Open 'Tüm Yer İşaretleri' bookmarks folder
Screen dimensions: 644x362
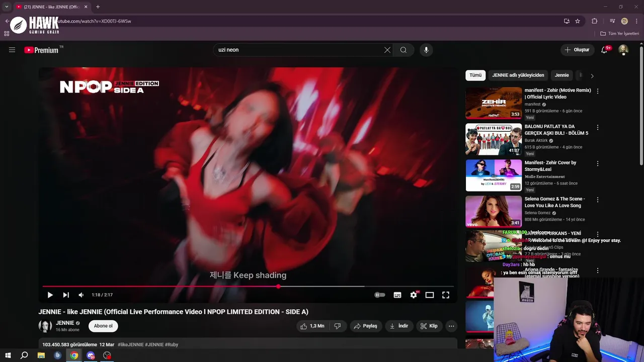(x=620, y=34)
